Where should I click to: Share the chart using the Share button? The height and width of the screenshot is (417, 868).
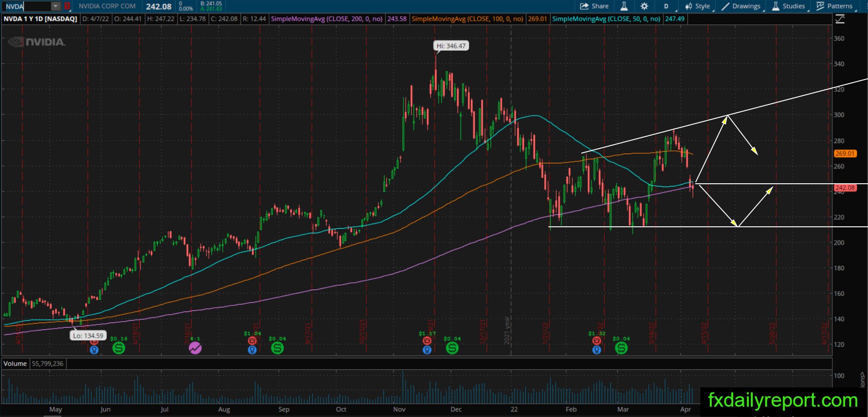[x=594, y=6]
